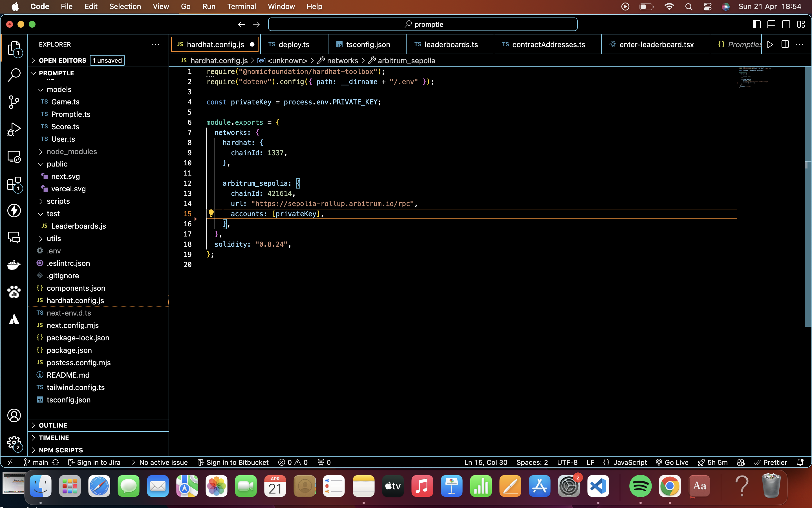The image size is (812, 508).
Task: Open the Accounts icon in activity bar
Action: 14,416
